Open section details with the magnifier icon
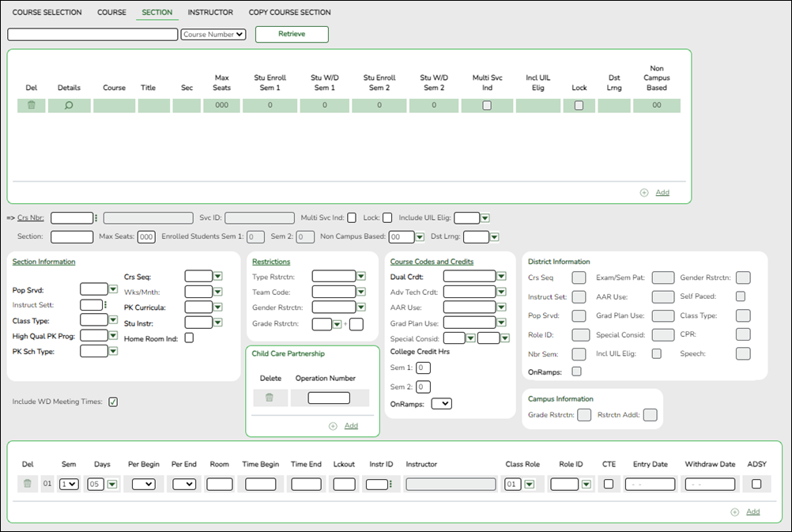 pos(69,105)
